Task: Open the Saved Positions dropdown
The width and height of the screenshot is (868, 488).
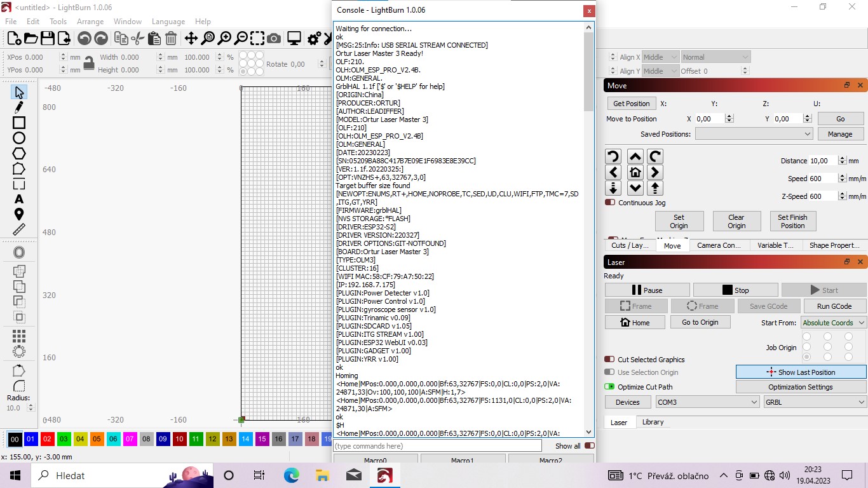Action: coord(754,134)
